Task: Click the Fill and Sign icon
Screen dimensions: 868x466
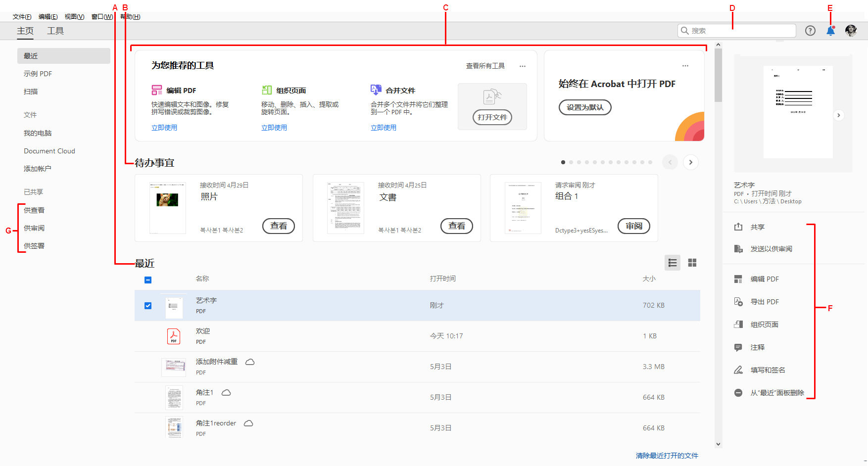Action: (738, 370)
